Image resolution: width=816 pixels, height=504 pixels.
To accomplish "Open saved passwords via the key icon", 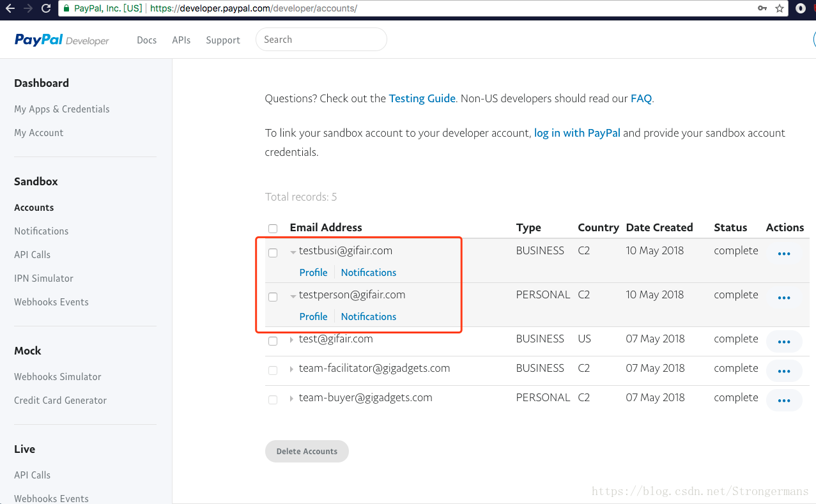I will tap(762, 8).
